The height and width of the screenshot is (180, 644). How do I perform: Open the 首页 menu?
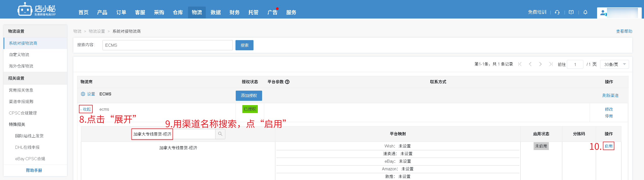83,12
